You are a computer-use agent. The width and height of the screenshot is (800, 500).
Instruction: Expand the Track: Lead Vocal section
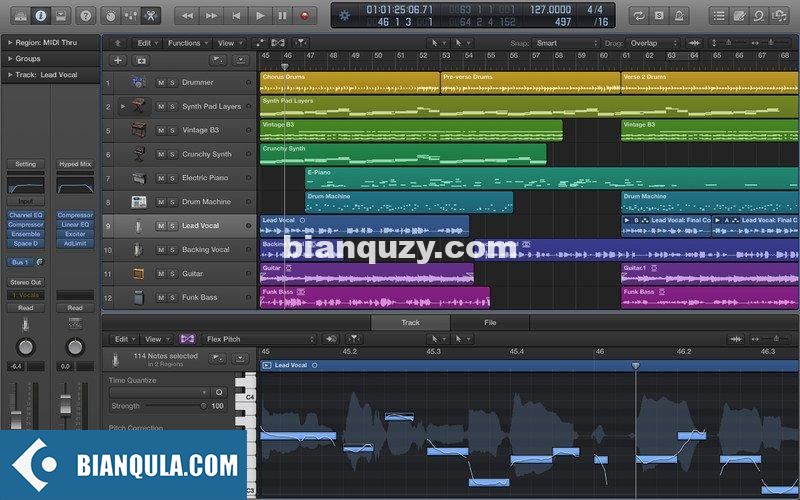tap(10, 74)
